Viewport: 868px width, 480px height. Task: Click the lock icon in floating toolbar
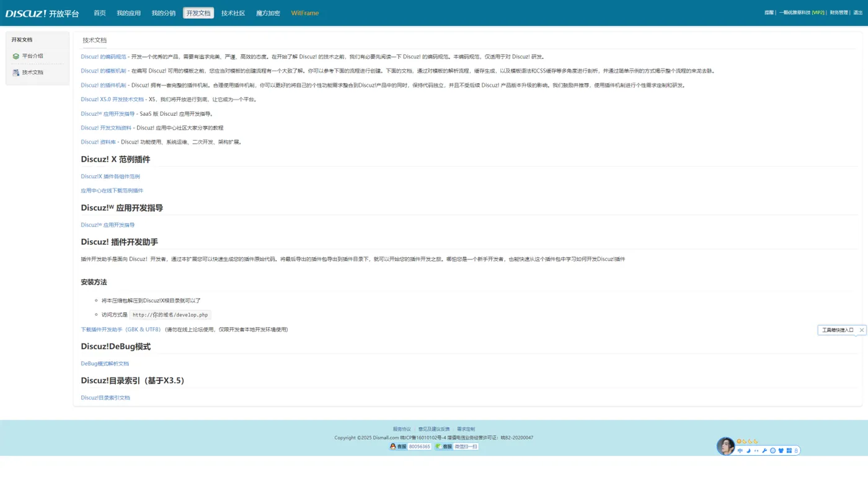(x=796, y=450)
